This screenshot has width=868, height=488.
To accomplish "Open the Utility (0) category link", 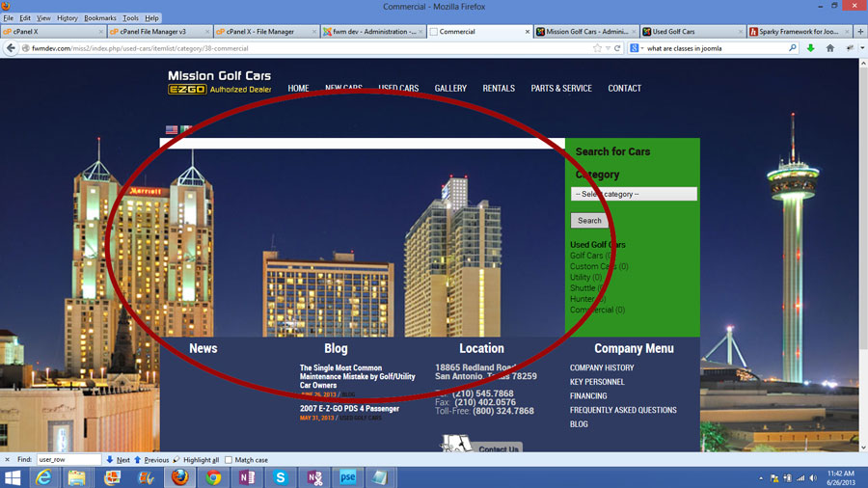I will coord(585,277).
